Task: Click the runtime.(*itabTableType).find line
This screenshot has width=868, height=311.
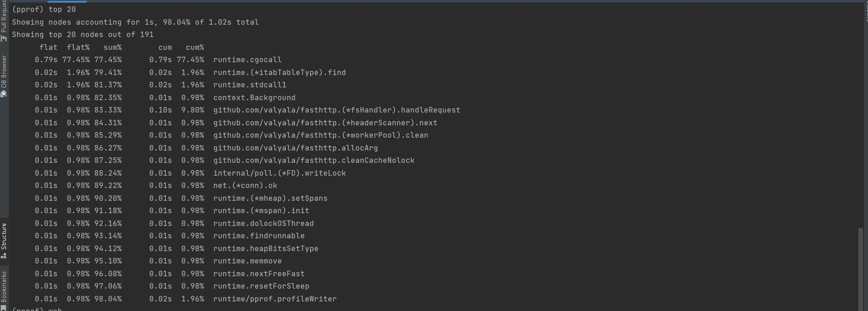Action: tap(279, 73)
